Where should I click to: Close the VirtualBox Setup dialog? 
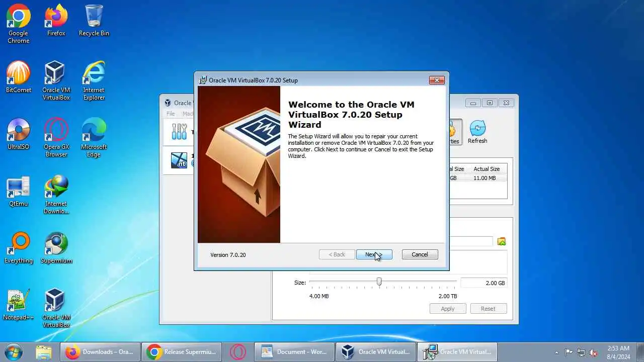point(436,80)
